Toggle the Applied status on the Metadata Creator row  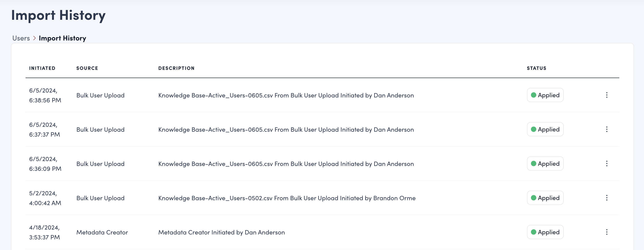point(545,232)
